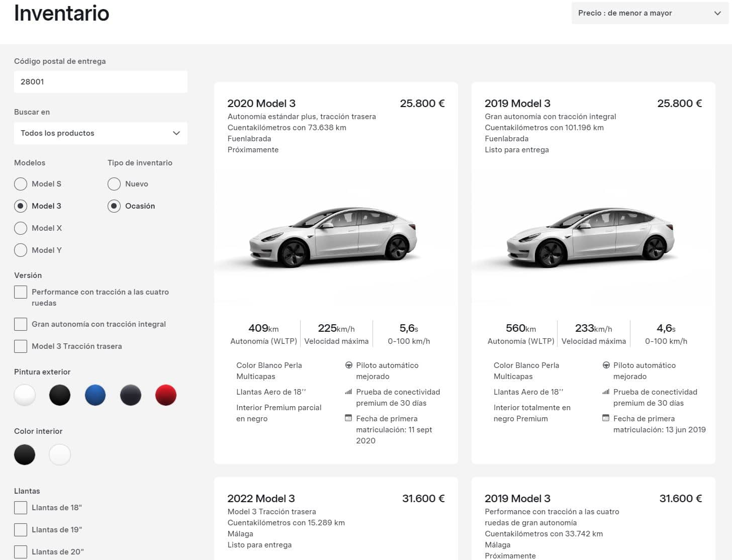
Task: Choose Nuevo inventory type
Action: [114, 184]
